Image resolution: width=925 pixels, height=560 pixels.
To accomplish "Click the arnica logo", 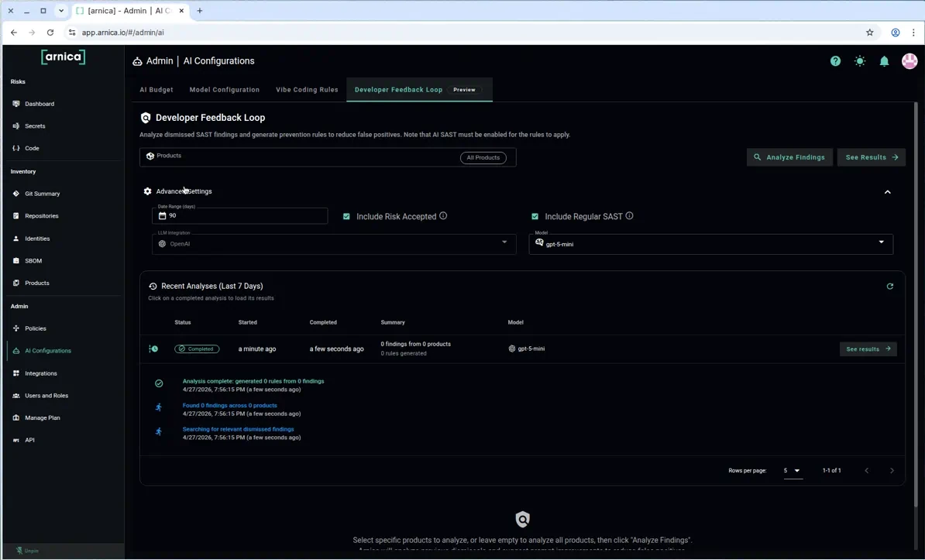I will point(63,57).
